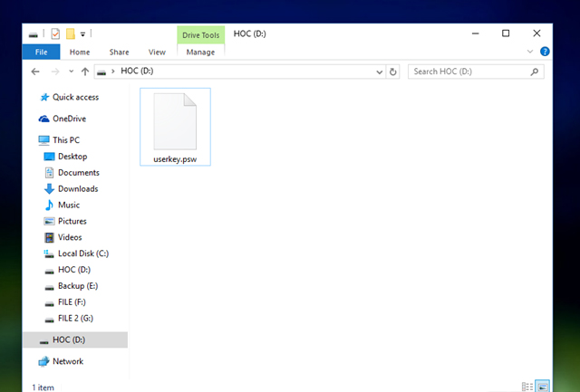Click the Network icon in sidebar
580x392 pixels.
point(43,361)
